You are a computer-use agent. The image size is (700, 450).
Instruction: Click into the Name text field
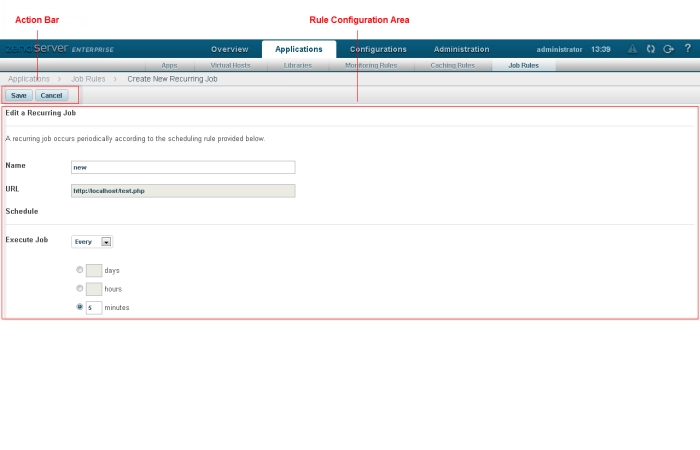coord(183,167)
